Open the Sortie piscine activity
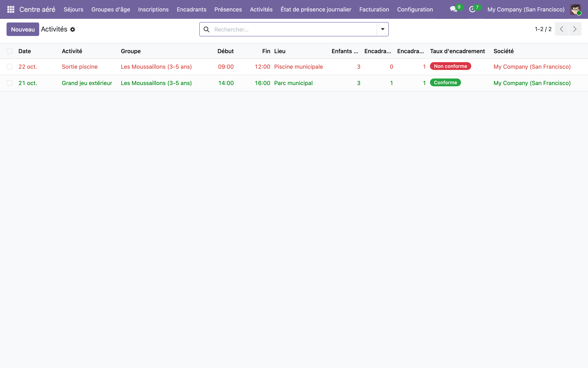This screenshot has height=368, width=588. (80, 67)
